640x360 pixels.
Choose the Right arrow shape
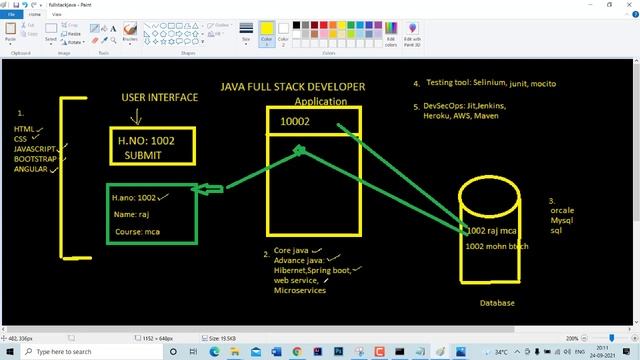[x=179, y=33]
